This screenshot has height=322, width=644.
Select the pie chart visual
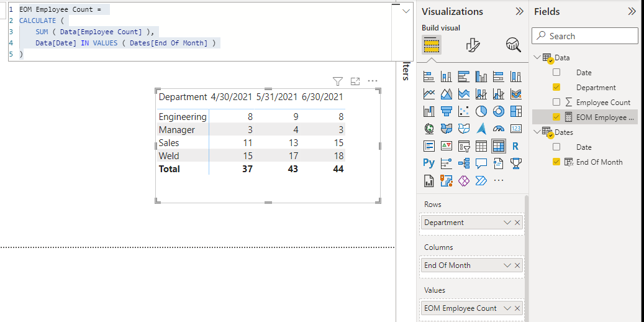pyautogui.click(x=481, y=111)
